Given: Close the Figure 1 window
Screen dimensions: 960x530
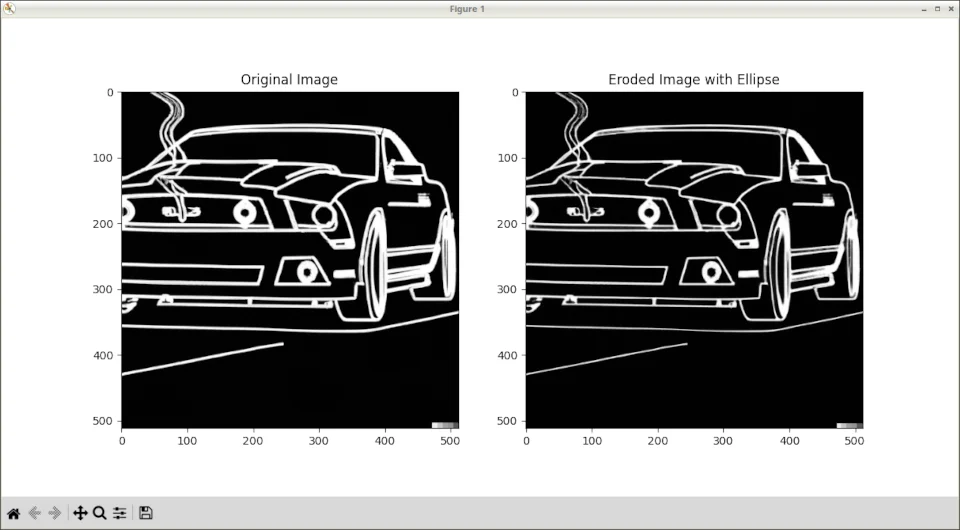Looking at the screenshot, I should (x=951, y=9).
